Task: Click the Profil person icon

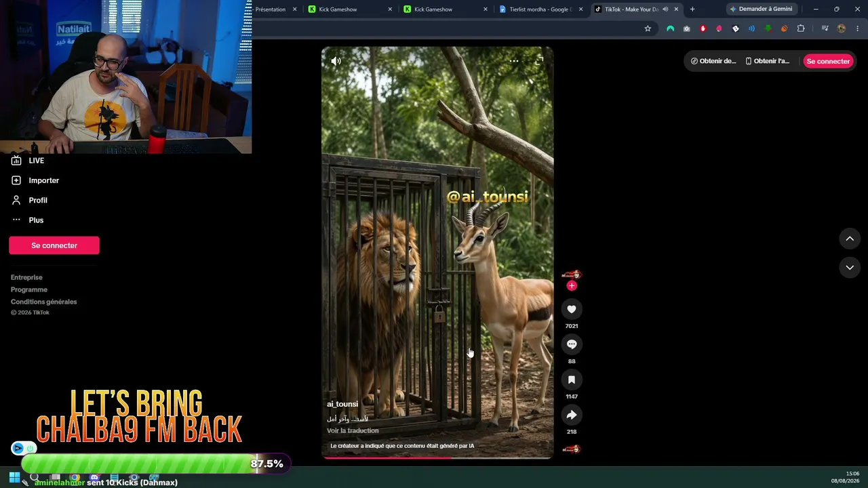Action: [x=16, y=200]
